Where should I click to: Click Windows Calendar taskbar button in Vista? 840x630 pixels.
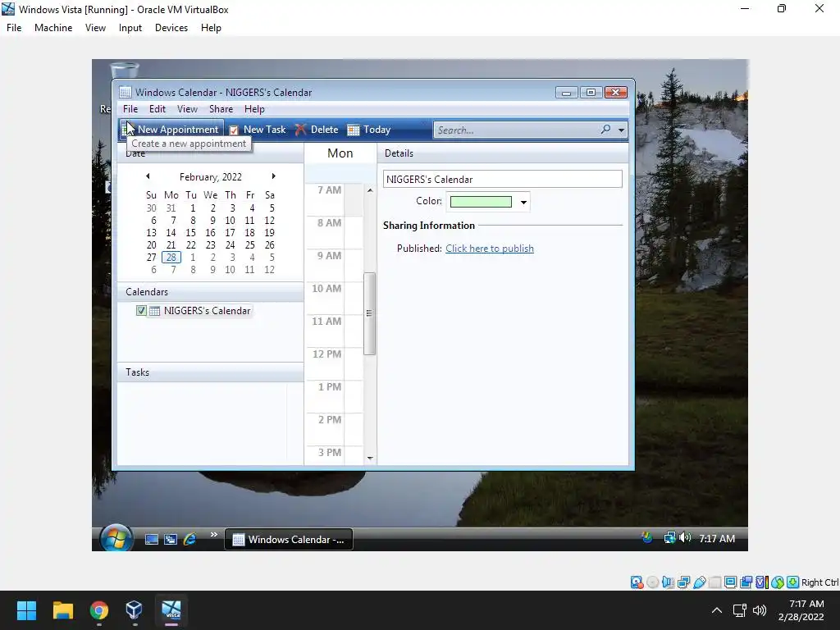coord(288,540)
